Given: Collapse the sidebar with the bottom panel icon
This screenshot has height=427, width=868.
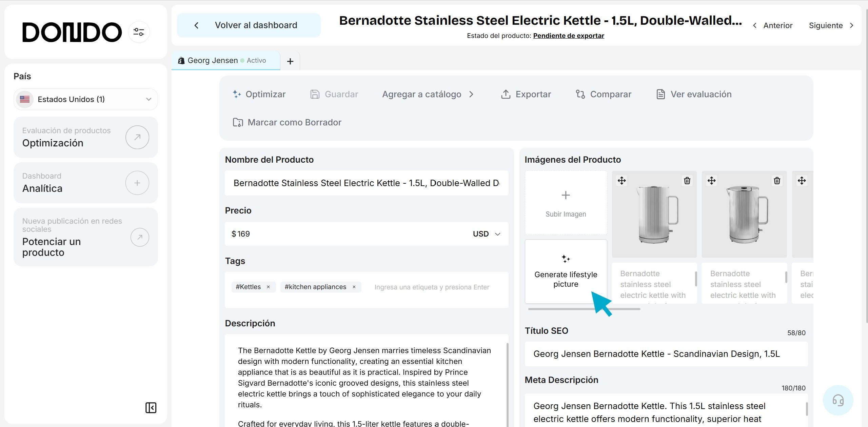Looking at the screenshot, I should tap(151, 407).
